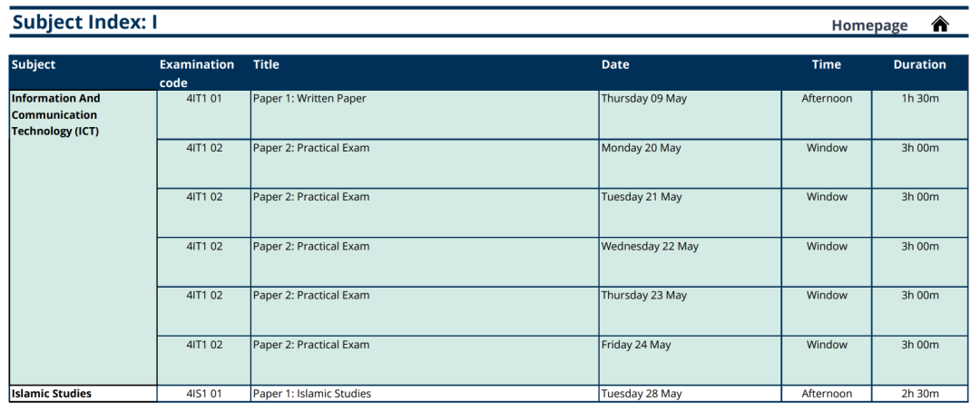Open the Homepage link

click(x=869, y=25)
